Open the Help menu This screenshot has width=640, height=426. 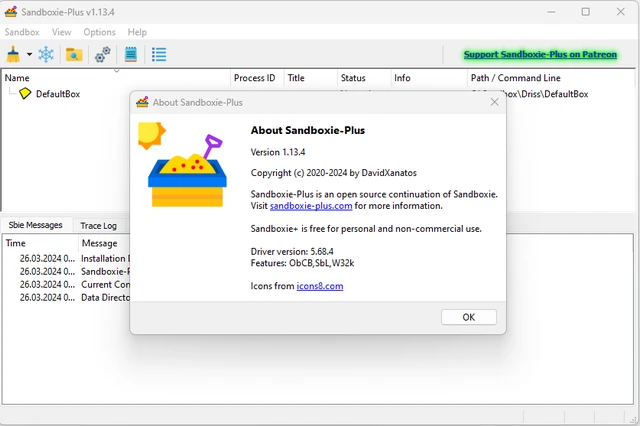(x=137, y=32)
